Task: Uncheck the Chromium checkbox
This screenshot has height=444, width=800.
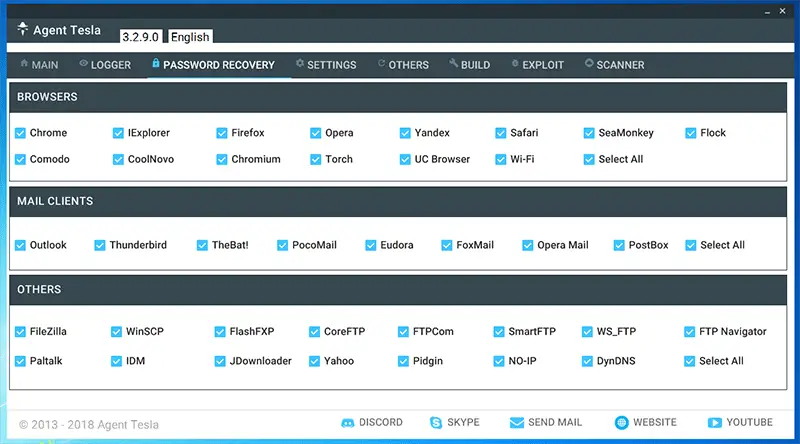Action: tap(221, 160)
